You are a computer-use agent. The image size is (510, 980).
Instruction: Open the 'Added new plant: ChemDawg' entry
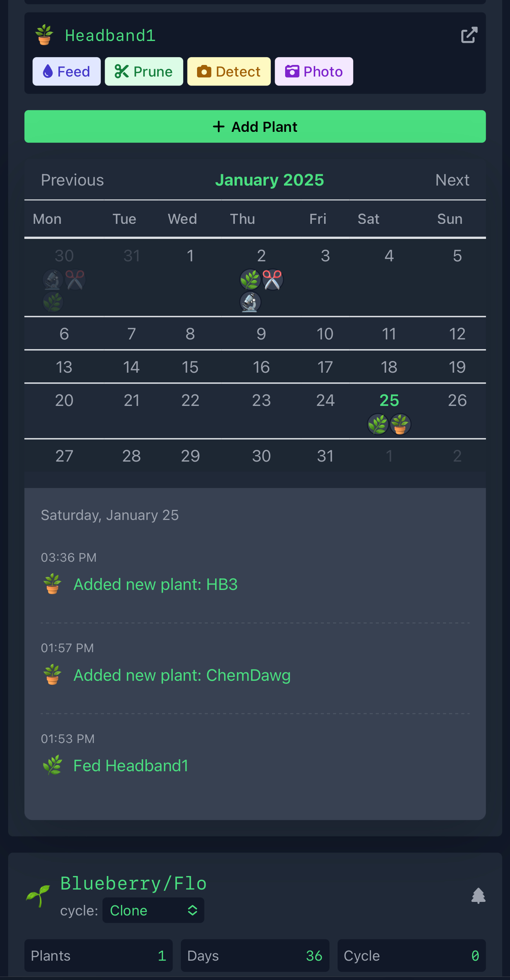tap(182, 675)
